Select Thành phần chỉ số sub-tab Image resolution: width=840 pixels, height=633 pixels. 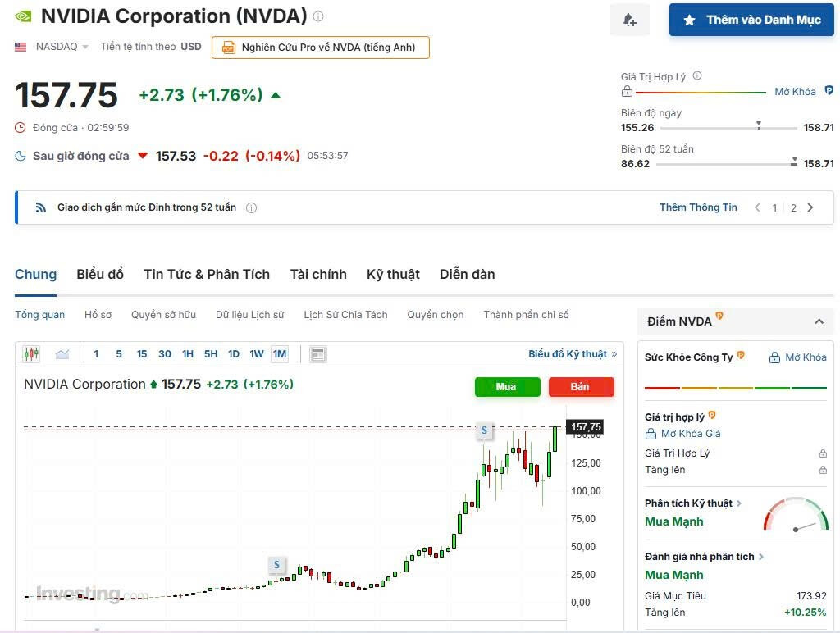pyautogui.click(x=526, y=314)
